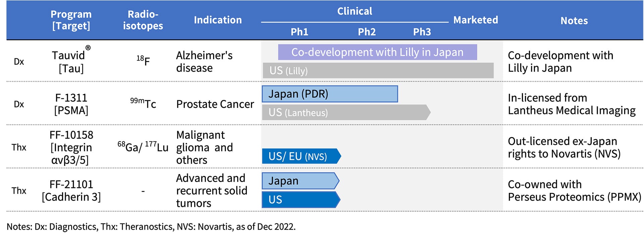Click the F-1311 [PSMA] program name
Image resolution: width=644 pixels, height=238 pixels.
click(x=71, y=104)
